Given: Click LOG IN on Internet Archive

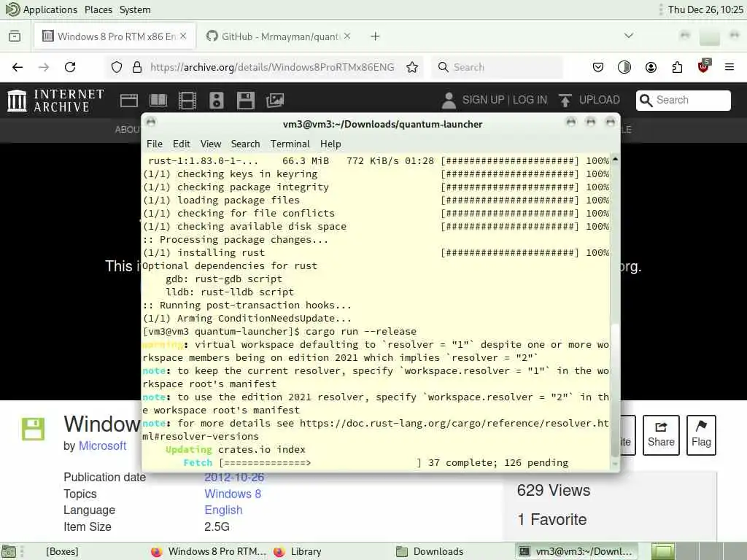Looking at the screenshot, I should pyautogui.click(x=530, y=100).
